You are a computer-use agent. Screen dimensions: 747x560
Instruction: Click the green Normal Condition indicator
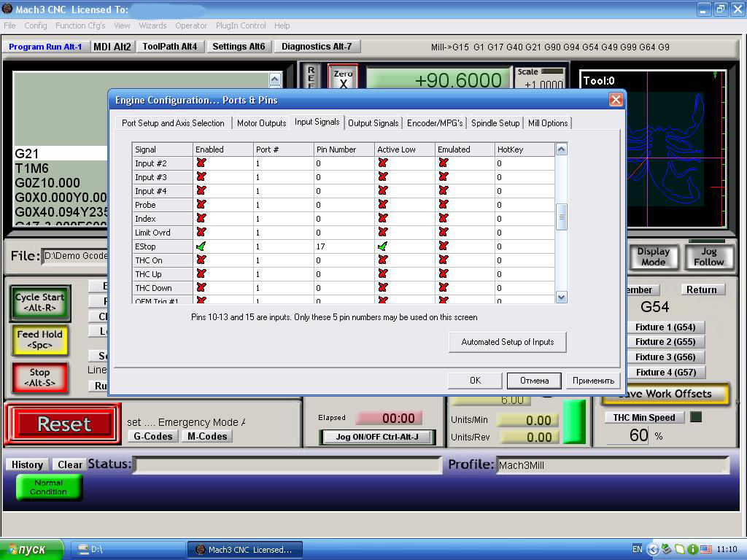(x=49, y=487)
